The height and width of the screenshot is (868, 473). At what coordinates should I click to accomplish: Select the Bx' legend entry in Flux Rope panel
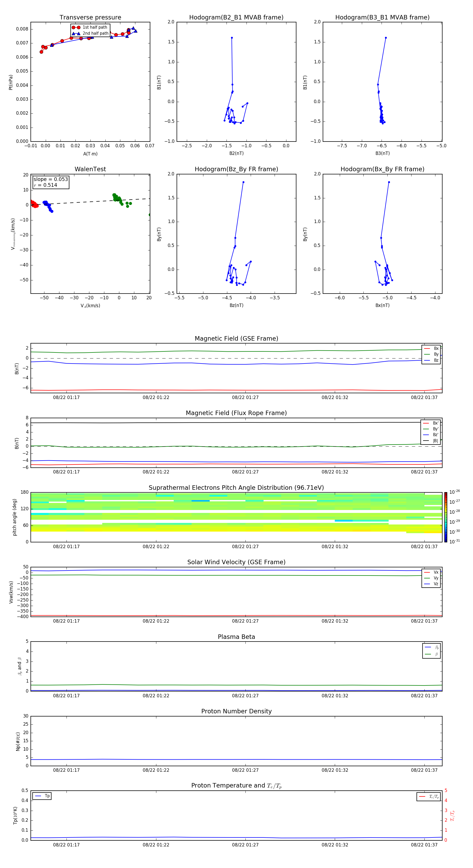point(431,423)
